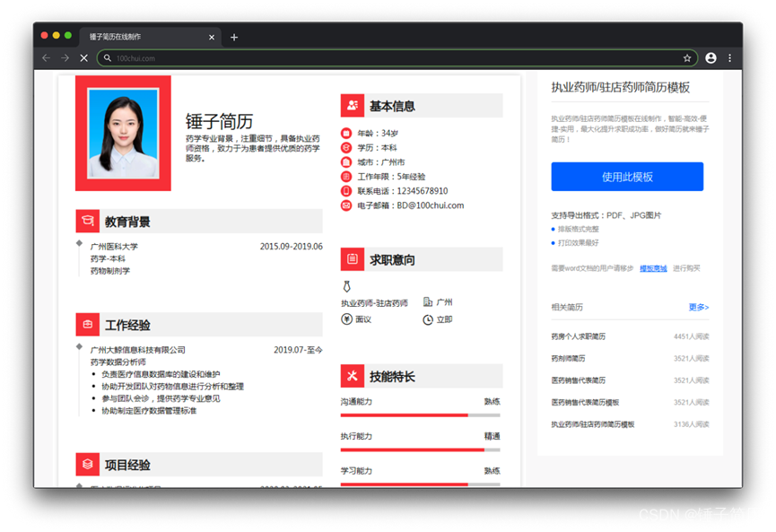Click the email text BD@100chui.com
776x532 pixels.
tap(431, 205)
